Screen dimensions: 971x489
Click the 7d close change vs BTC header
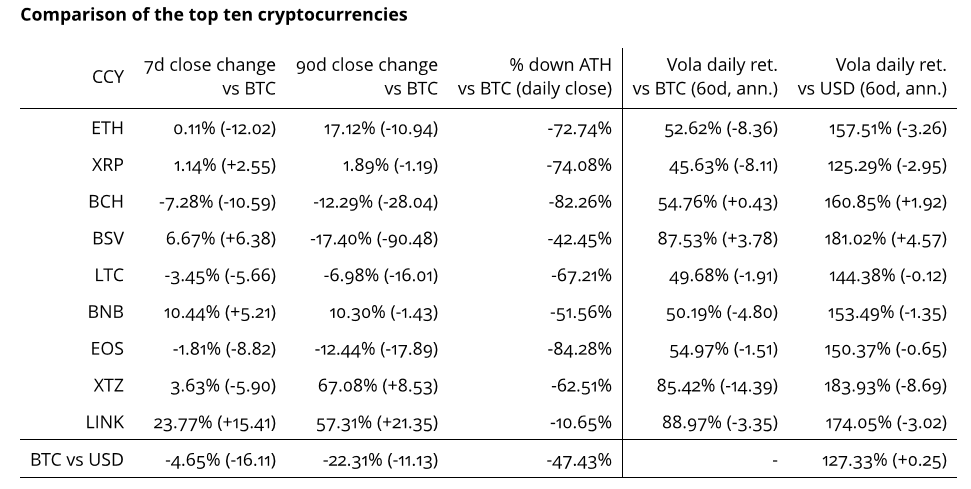click(x=210, y=77)
